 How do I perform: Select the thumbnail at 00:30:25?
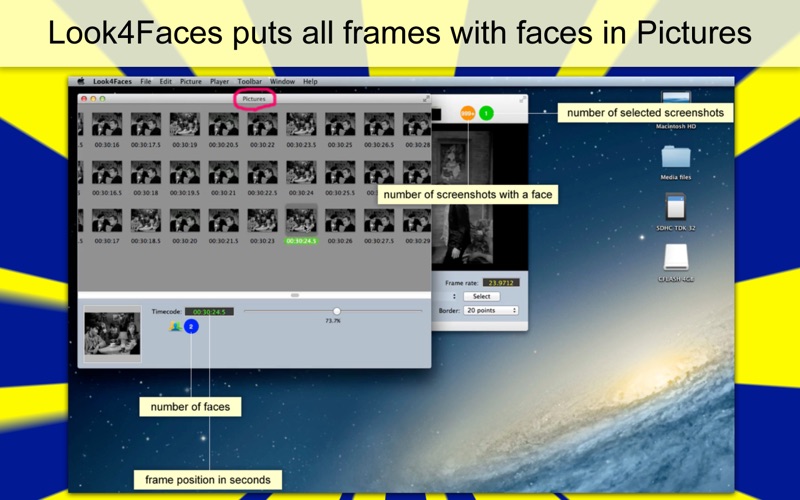[x=340, y=124]
